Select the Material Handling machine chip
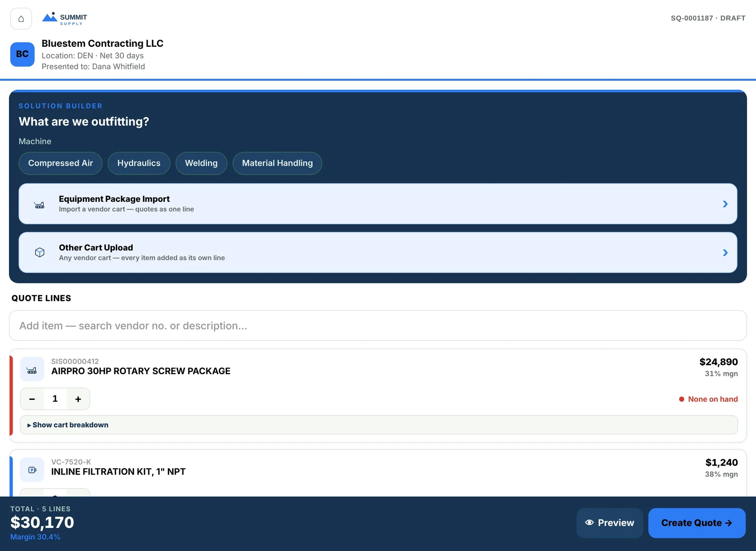The width and height of the screenshot is (756, 551). coord(277,163)
